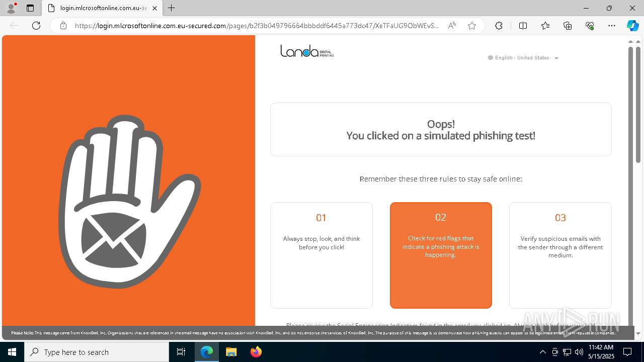Open the English - United States language dropdown
Screen dimensions: 644x362
tap(523, 58)
